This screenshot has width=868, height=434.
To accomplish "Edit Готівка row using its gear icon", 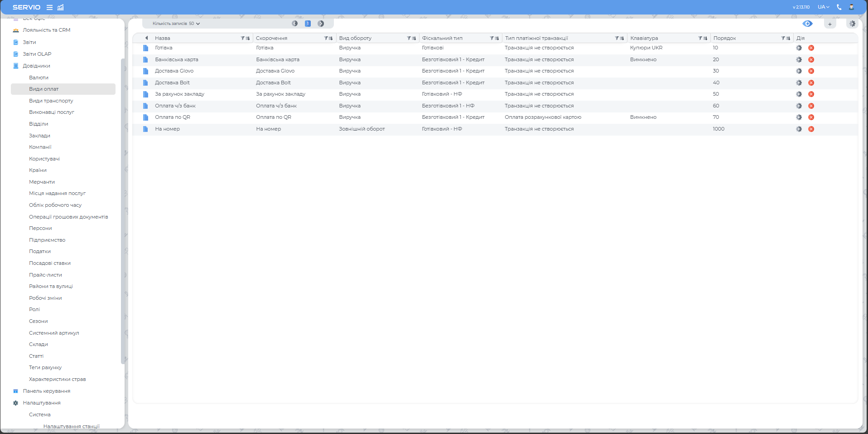I will point(799,48).
